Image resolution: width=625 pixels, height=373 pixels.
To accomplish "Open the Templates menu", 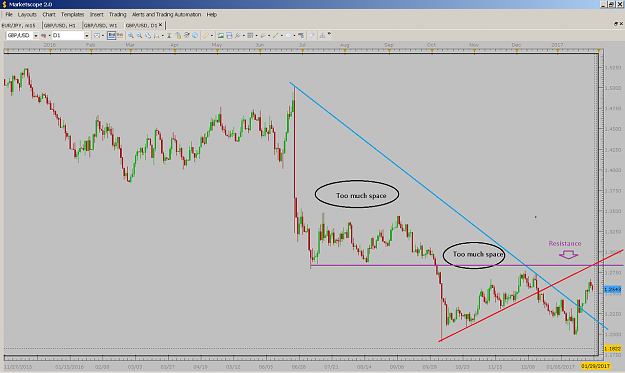I will [x=73, y=14].
